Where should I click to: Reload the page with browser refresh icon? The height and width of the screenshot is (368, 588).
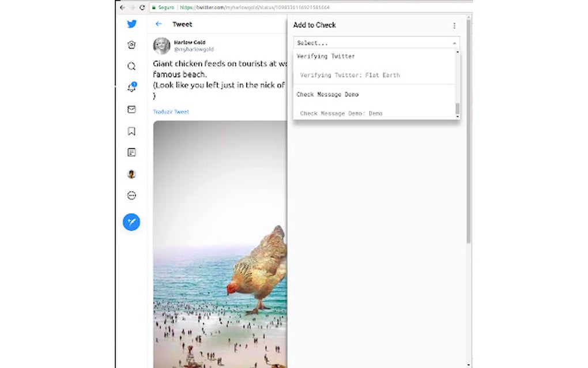pos(142,7)
